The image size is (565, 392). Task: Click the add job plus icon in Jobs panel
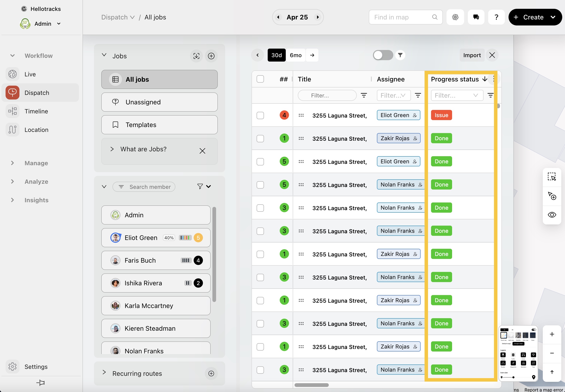[211, 56]
